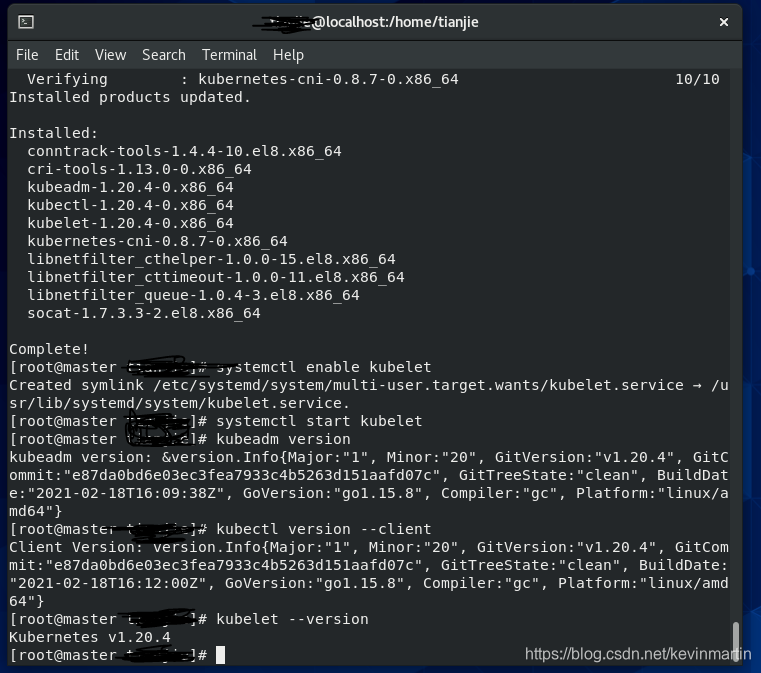This screenshot has height=673, width=761.
Task: Click the '10/10' progress counter
Action: (x=697, y=79)
